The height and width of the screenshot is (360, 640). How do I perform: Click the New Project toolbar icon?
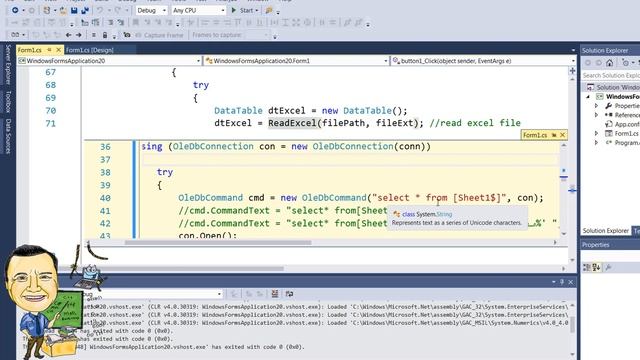(x=47, y=10)
